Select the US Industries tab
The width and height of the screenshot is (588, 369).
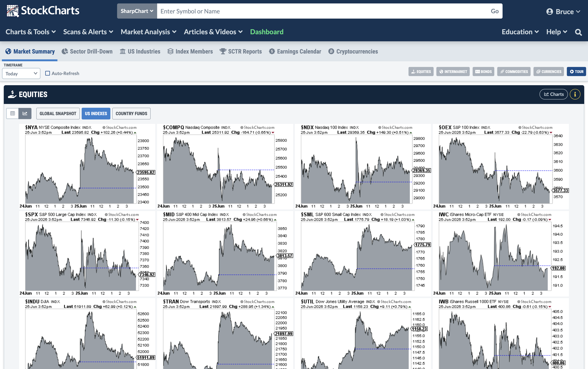tap(140, 51)
